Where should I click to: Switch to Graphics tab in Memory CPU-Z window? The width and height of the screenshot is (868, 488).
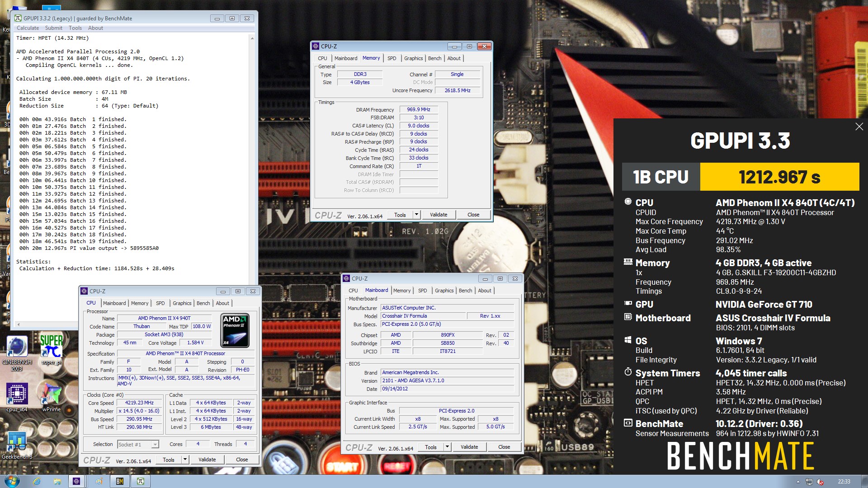(x=413, y=58)
